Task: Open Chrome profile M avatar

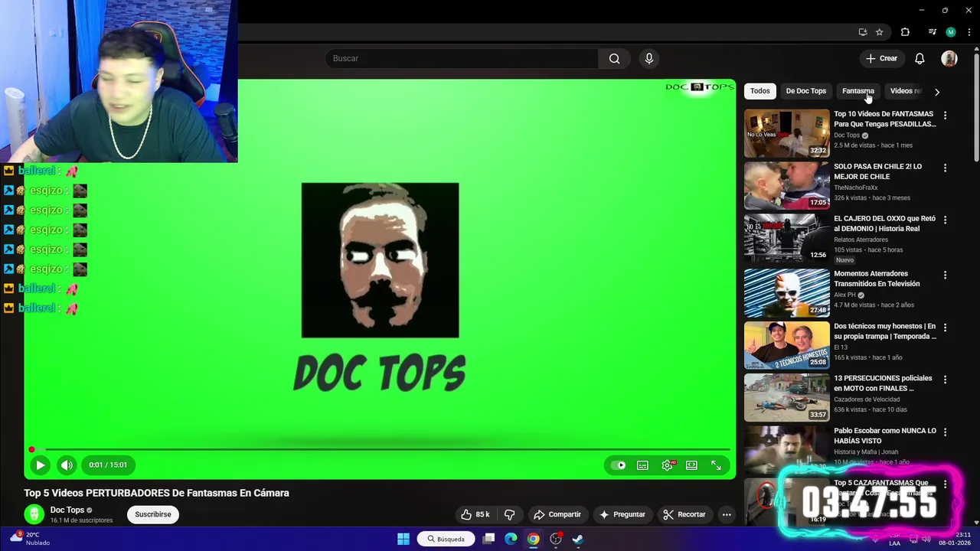Action: (x=951, y=32)
